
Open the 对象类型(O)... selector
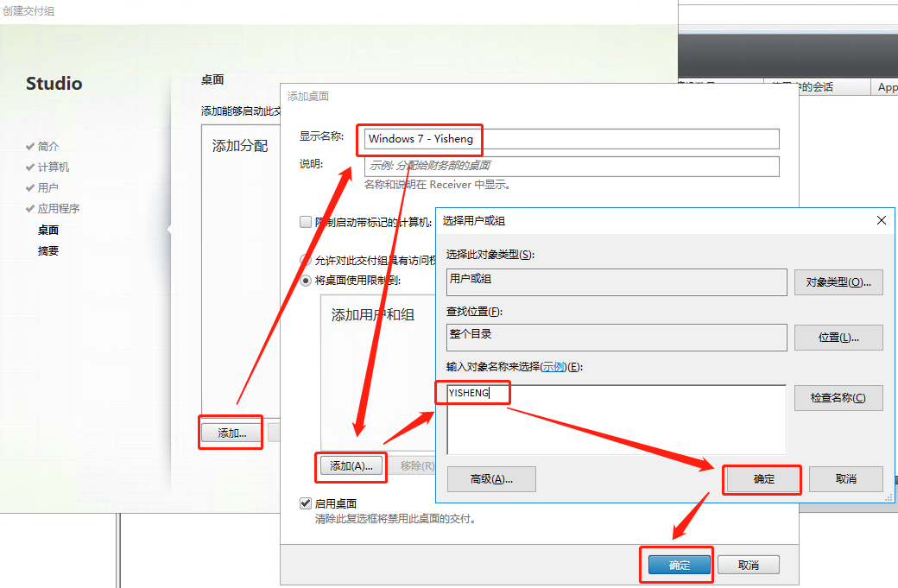coord(838,281)
